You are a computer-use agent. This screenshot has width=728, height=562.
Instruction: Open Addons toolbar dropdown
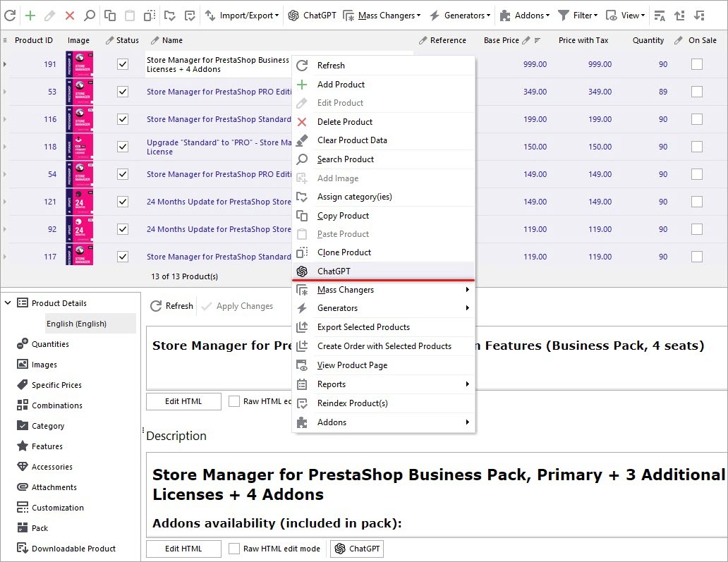(x=525, y=16)
